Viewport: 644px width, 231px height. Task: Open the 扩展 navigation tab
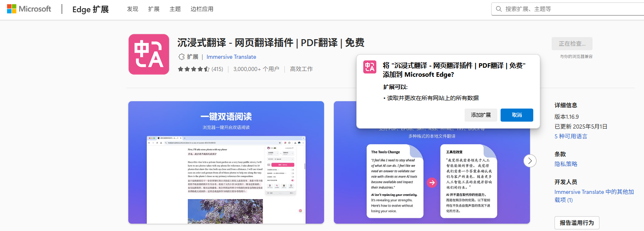point(154,9)
